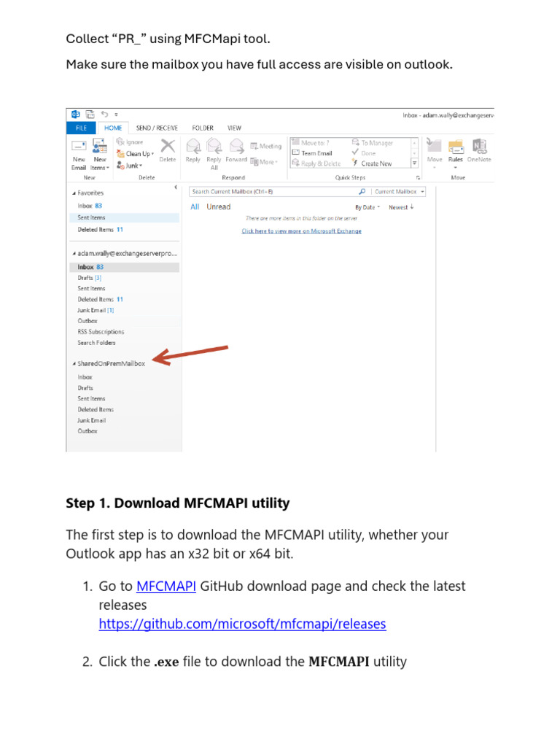Click the Reply icon
Image resolution: width=560 pixels, height=747 pixels.
[x=192, y=145]
